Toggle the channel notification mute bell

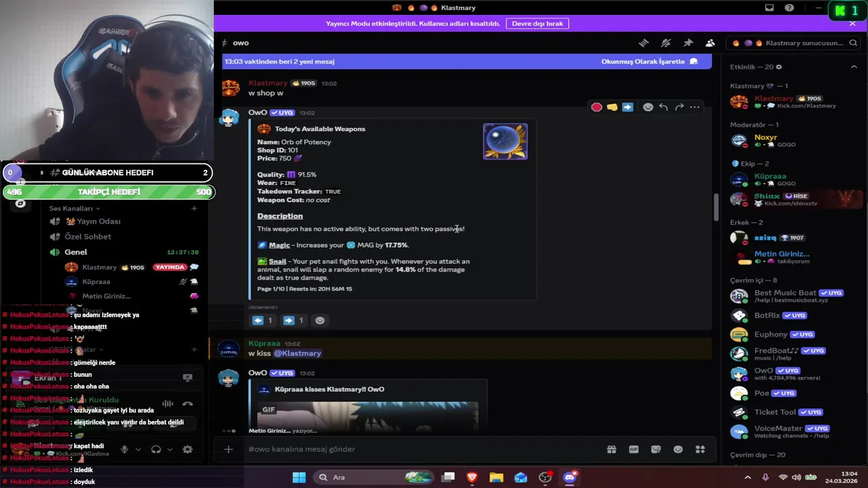click(x=666, y=43)
